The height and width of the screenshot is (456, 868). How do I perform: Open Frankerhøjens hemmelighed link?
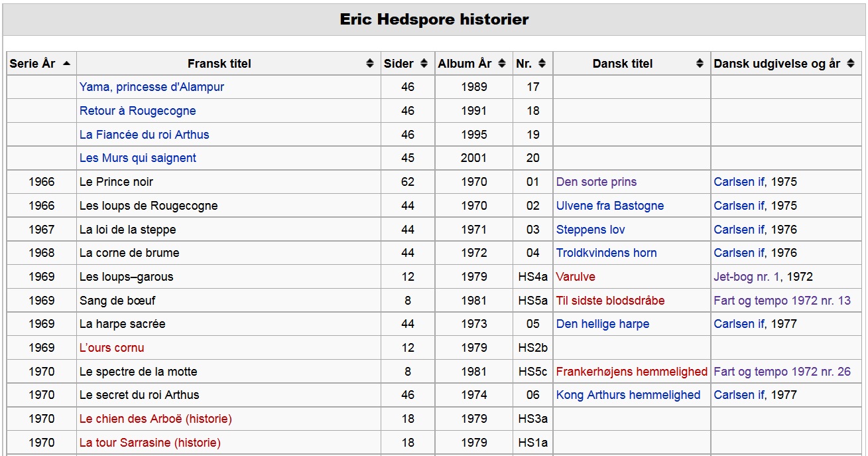[632, 372]
